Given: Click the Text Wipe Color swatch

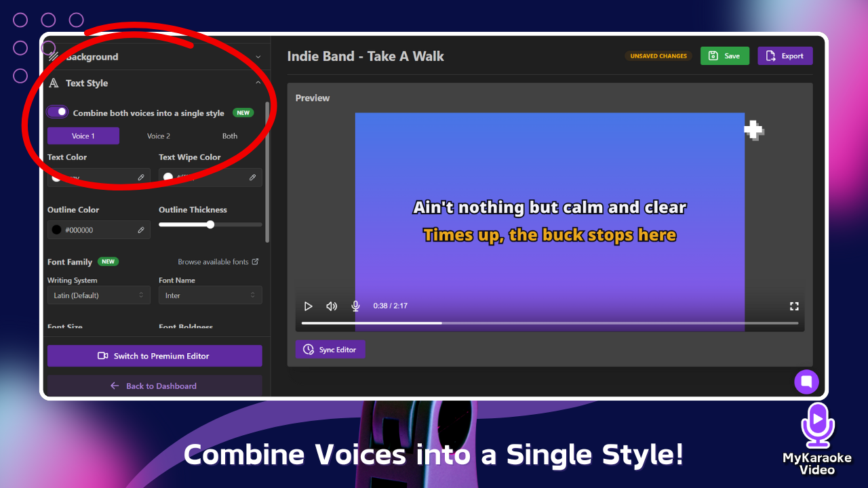Looking at the screenshot, I should coord(168,177).
